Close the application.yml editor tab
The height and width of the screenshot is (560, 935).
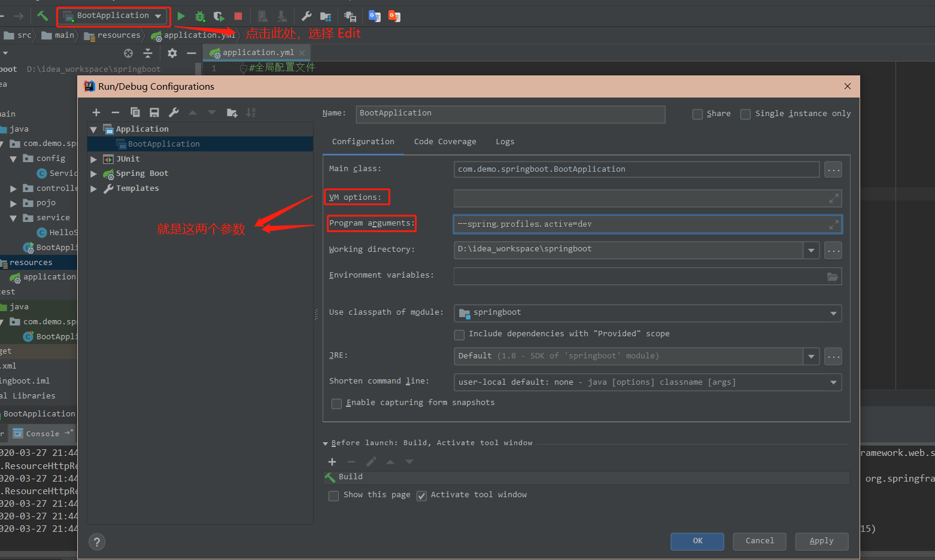[x=302, y=53]
